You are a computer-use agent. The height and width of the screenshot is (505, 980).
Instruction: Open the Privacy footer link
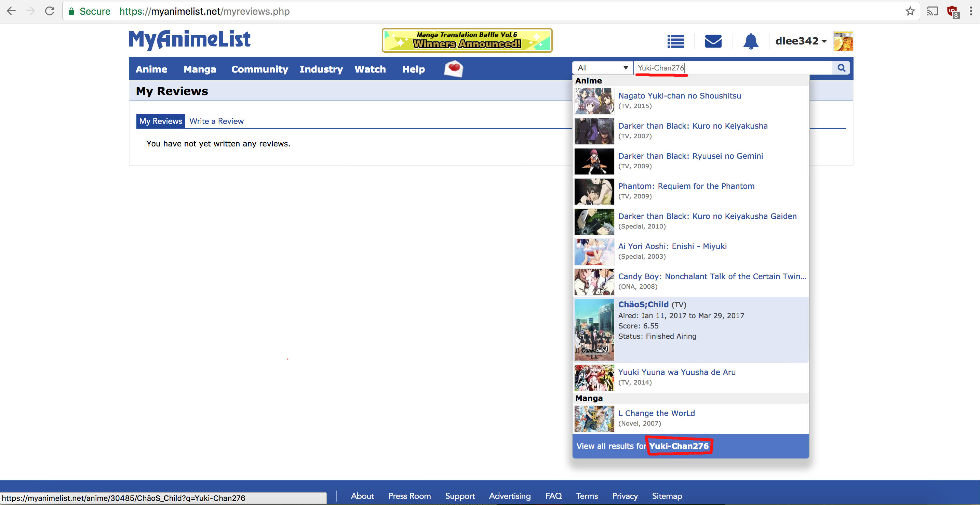coord(625,496)
